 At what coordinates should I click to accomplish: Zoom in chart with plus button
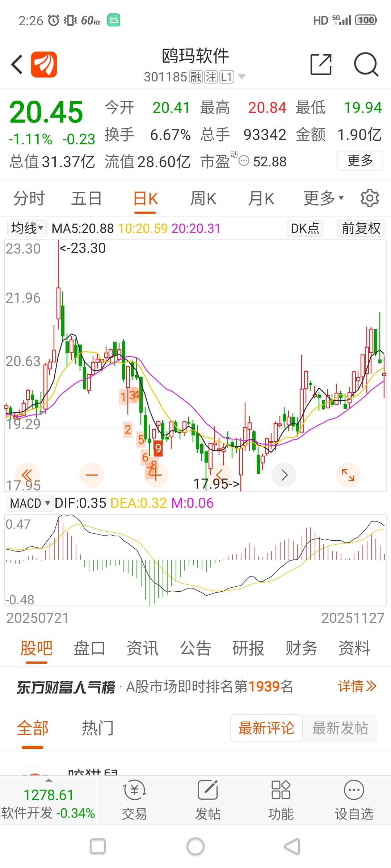pyautogui.click(x=156, y=475)
